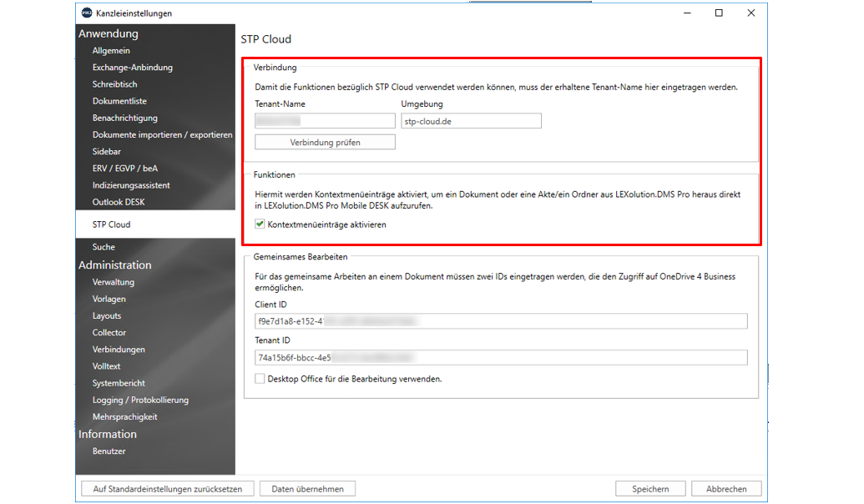Click the Administration section heading
Viewport: 864px width, 504px height.
click(114, 265)
